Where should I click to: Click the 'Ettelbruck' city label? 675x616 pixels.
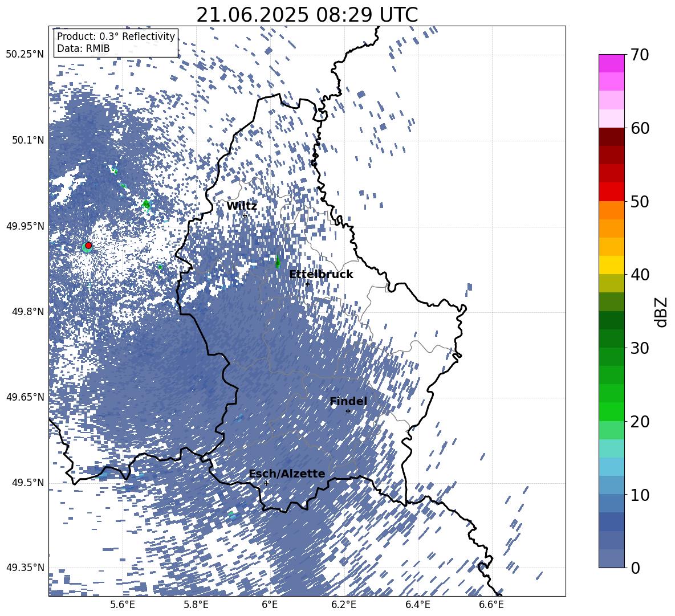point(321,275)
